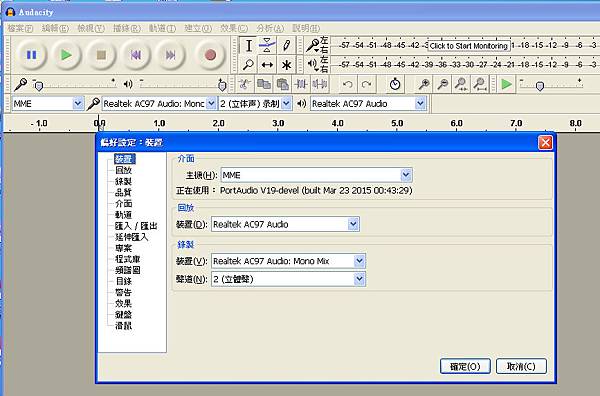
Task: Click the Copy toolbar icon
Action: pyautogui.click(x=264, y=84)
